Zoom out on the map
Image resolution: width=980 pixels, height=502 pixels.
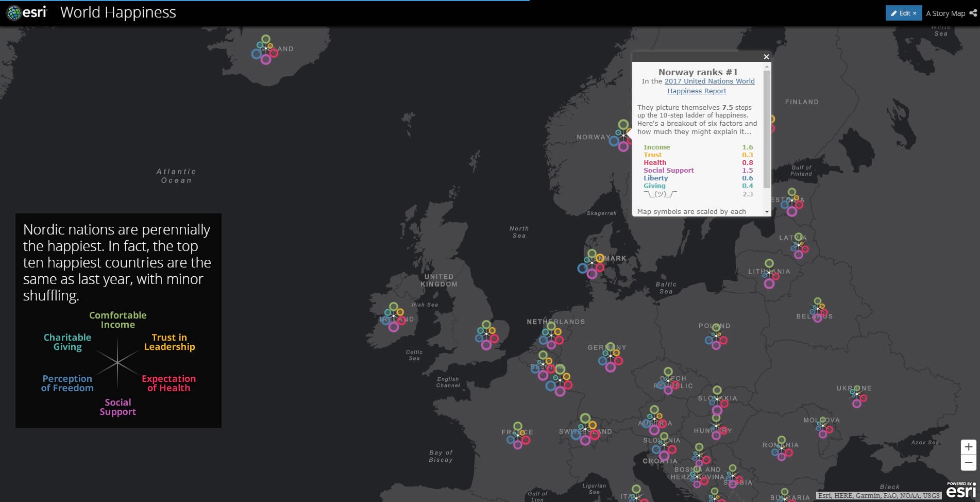(968, 462)
